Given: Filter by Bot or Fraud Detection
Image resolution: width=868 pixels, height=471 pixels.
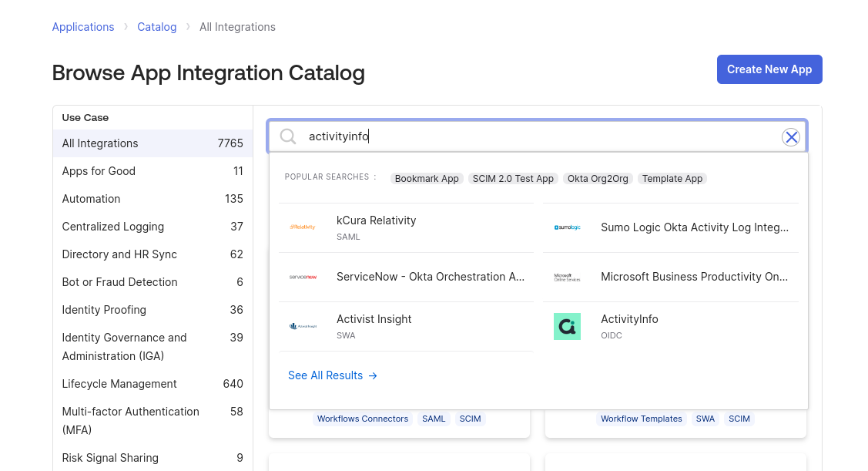Looking at the screenshot, I should click(x=152, y=282).
